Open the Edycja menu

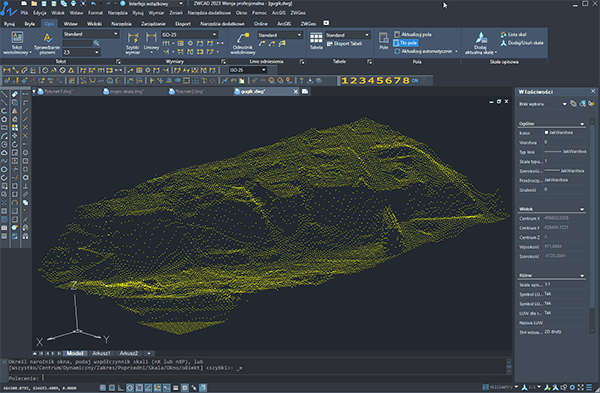[x=40, y=13]
